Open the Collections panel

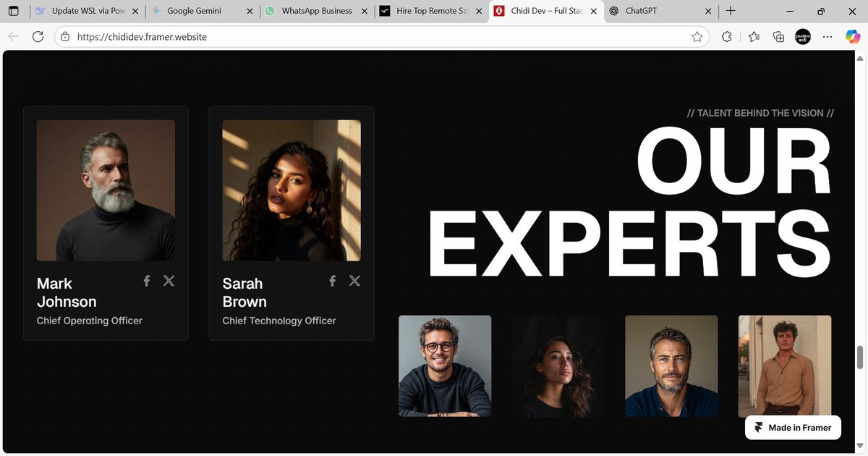point(778,37)
